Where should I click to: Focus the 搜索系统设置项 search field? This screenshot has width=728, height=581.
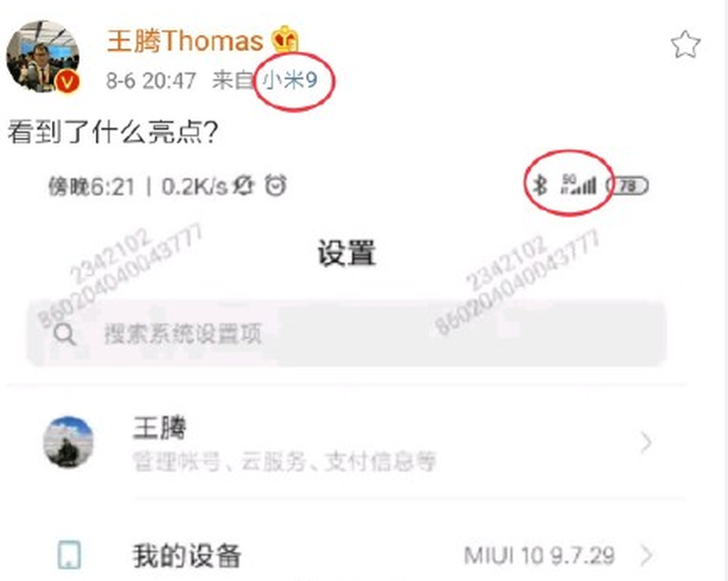pyautogui.click(x=347, y=334)
